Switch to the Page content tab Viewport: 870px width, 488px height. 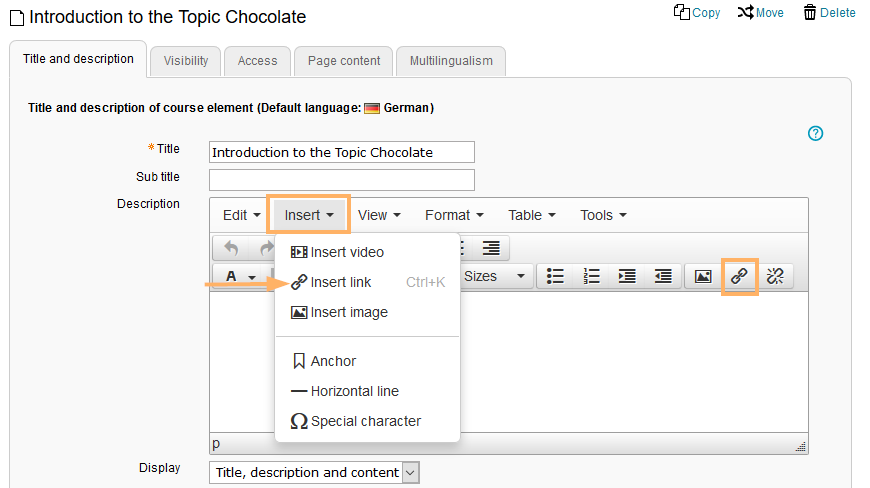pos(343,61)
